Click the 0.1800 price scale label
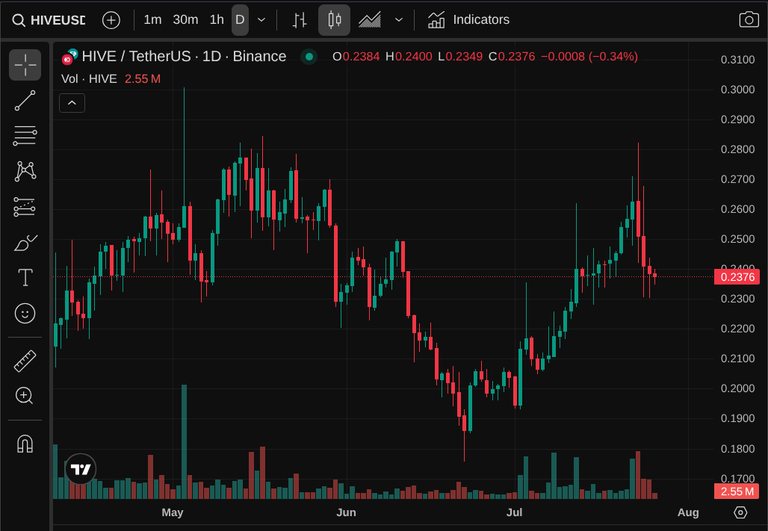Image resolution: width=768 pixels, height=531 pixels. (738, 449)
